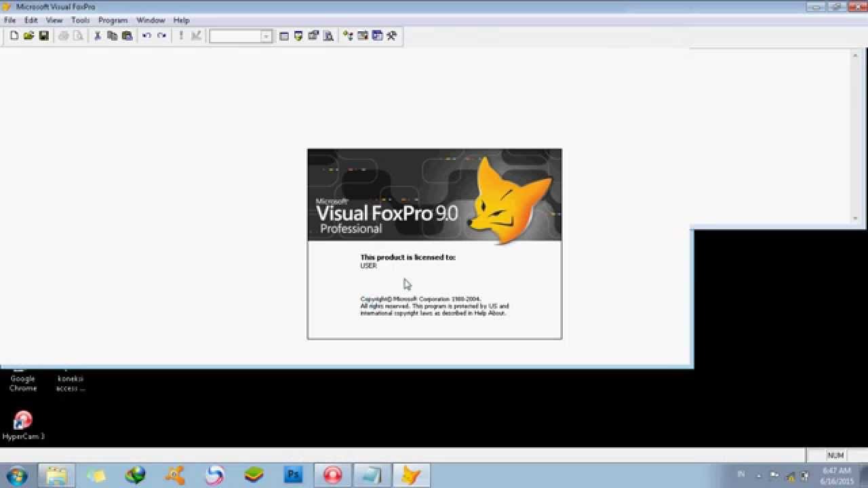Viewport: 868px width, 488px height.
Task: Show the Command Window via toolbar icon
Action: coord(284,36)
